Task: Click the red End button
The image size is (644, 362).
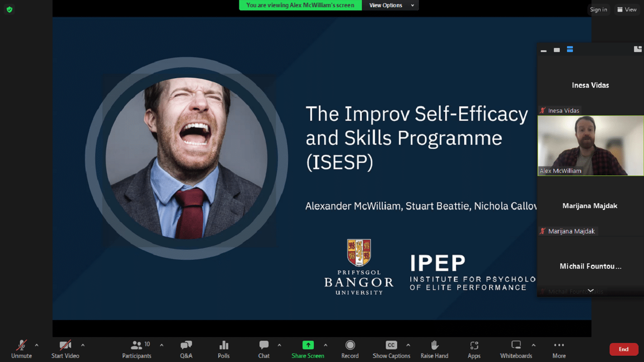Action: (x=624, y=349)
